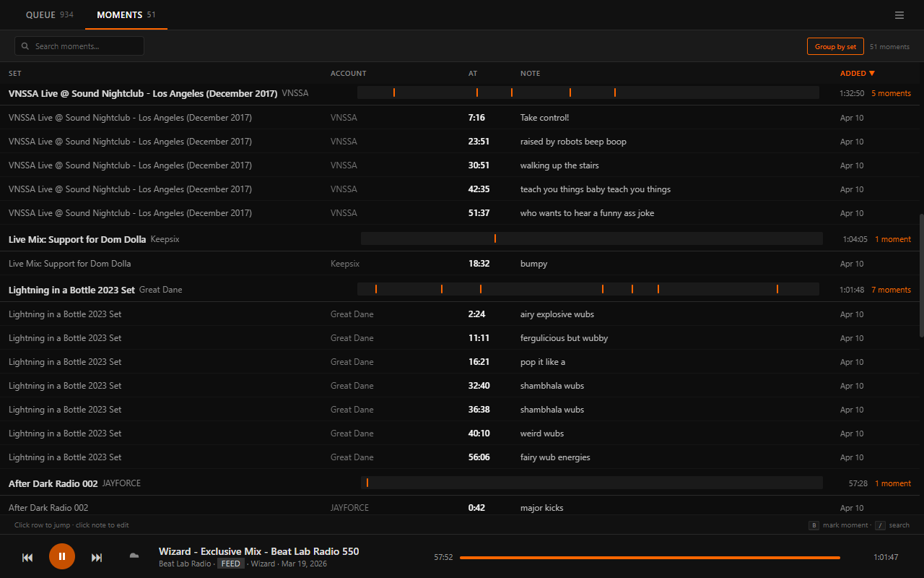Click the After Dark Radio timeline marker
Screen dimensions: 924x578
pyautogui.click(x=367, y=483)
